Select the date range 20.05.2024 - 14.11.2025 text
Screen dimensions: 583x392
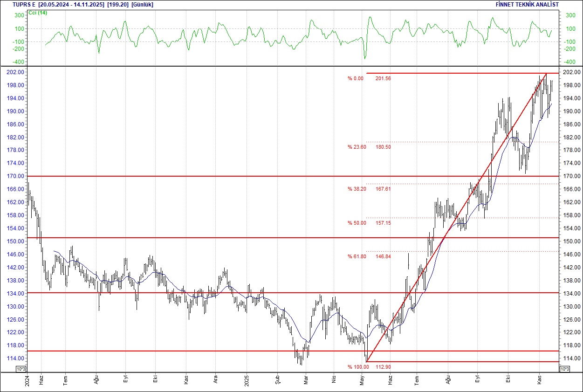click(x=71, y=5)
